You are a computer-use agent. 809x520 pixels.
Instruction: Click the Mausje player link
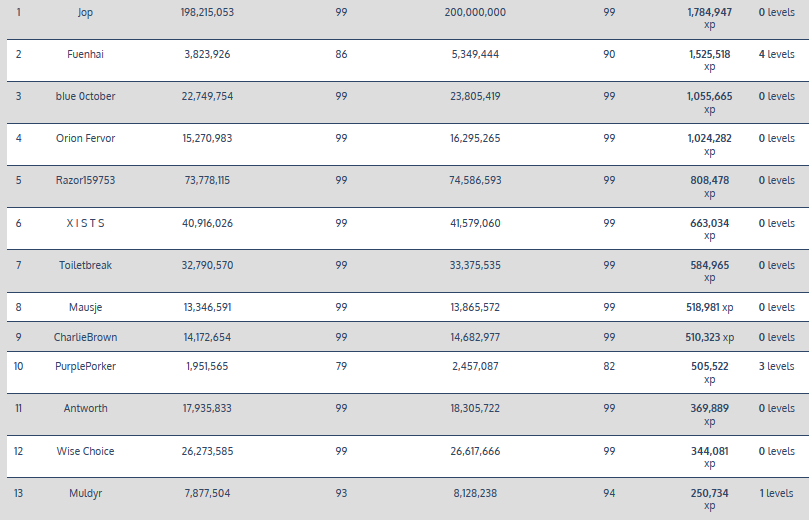85,307
